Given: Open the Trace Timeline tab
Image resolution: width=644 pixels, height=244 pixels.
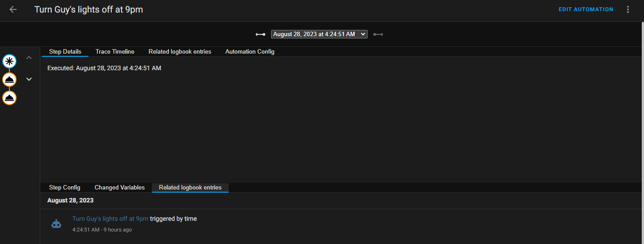Looking at the screenshot, I should click(115, 51).
